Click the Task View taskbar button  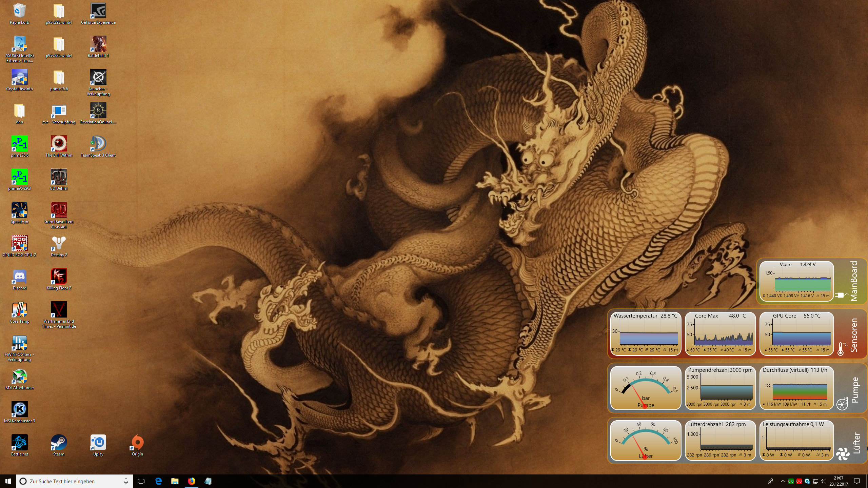(x=141, y=481)
